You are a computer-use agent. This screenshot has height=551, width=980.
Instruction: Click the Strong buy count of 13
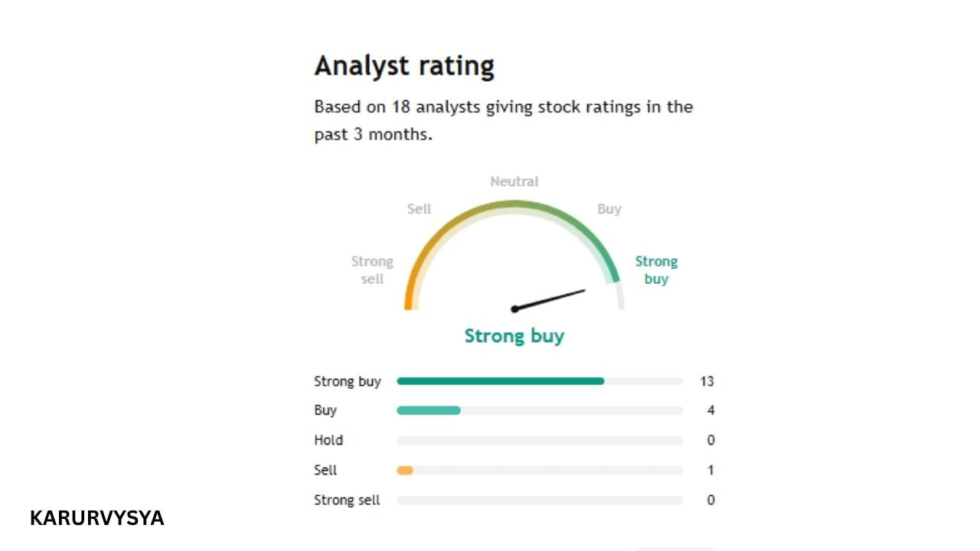pos(707,381)
